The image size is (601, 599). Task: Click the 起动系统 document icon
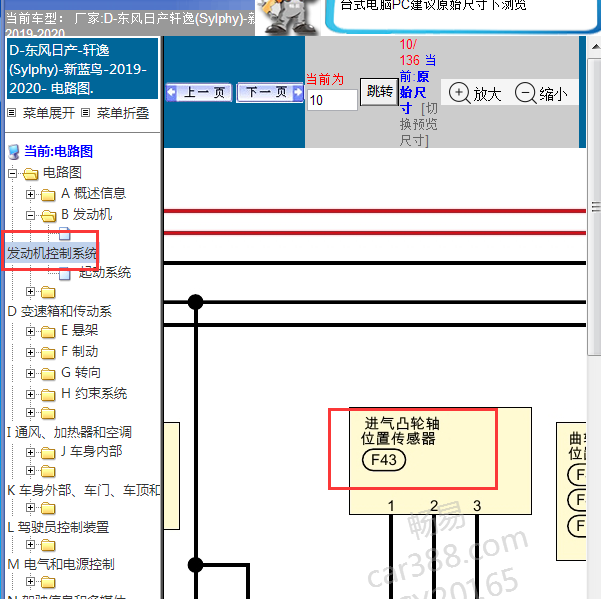(x=65, y=274)
